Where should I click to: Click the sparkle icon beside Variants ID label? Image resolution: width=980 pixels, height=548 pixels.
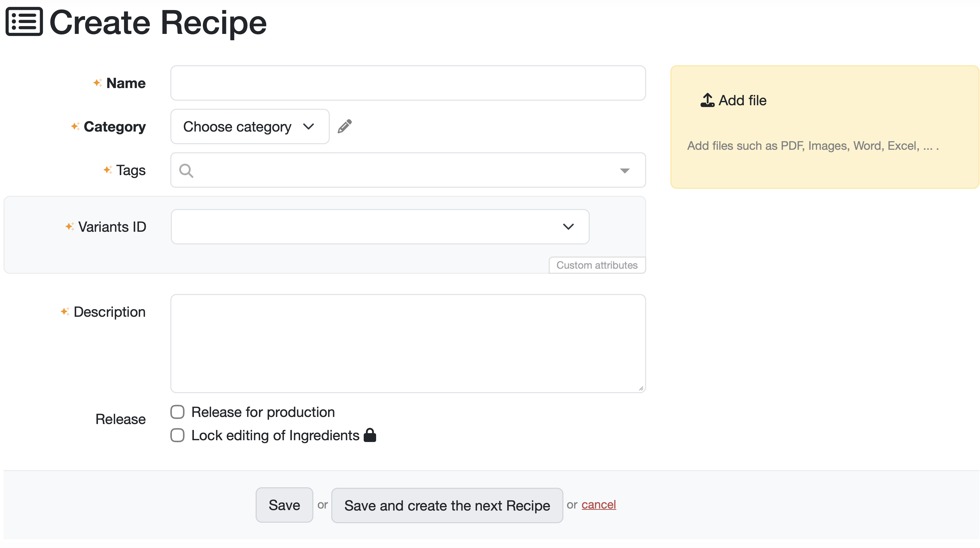point(70,227)
